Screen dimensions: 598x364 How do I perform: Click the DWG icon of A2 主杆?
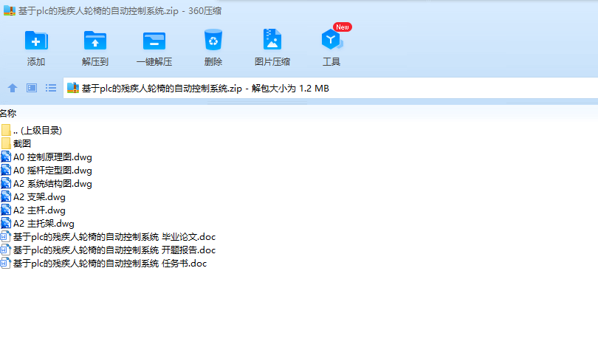tap(6, 210)
